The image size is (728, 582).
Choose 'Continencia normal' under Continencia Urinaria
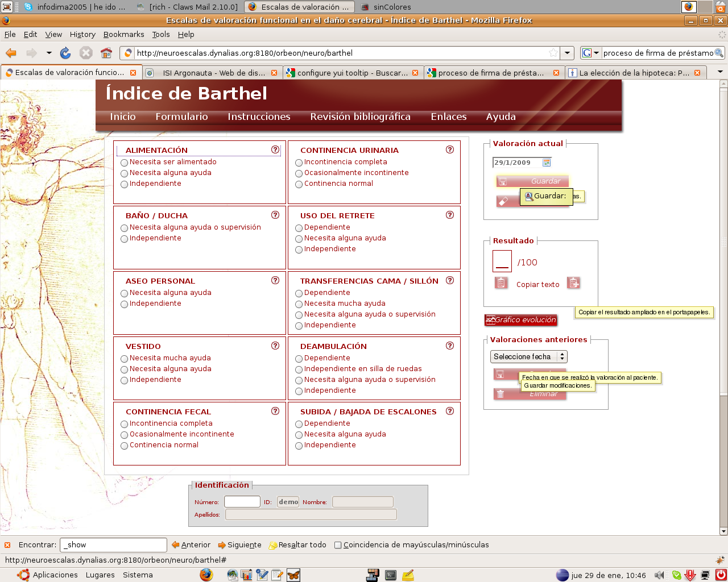pos(299,184)
